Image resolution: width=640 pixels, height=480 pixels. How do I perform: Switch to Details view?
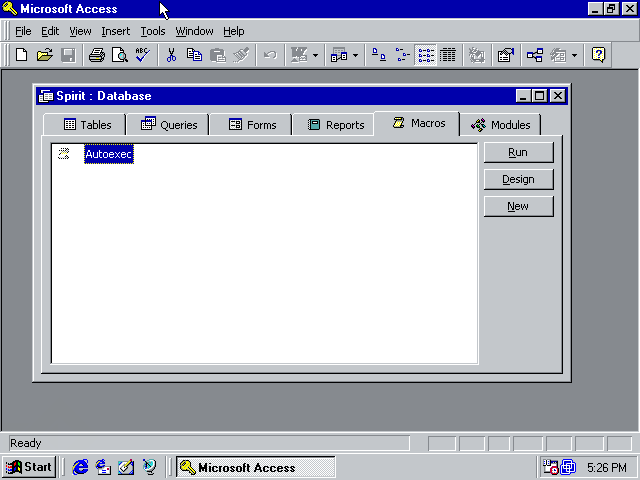[x=448, y=55]
